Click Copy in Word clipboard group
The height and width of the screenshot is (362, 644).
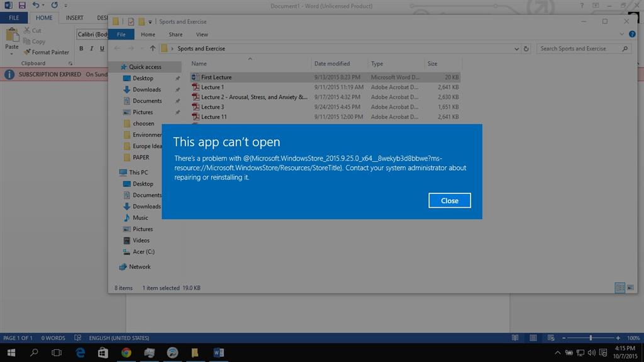(34, 41)
